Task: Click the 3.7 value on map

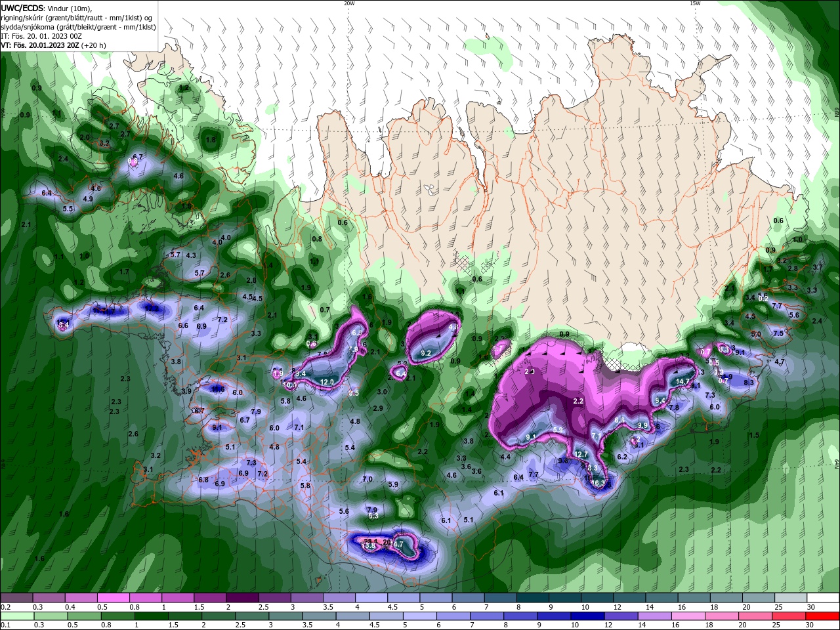Action: [x=818, y=267]
